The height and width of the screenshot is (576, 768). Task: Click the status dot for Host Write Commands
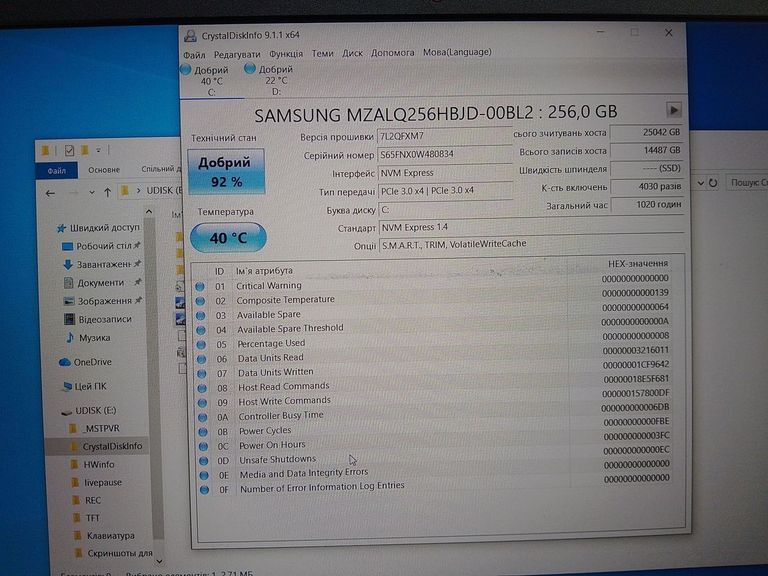[202, 403]
